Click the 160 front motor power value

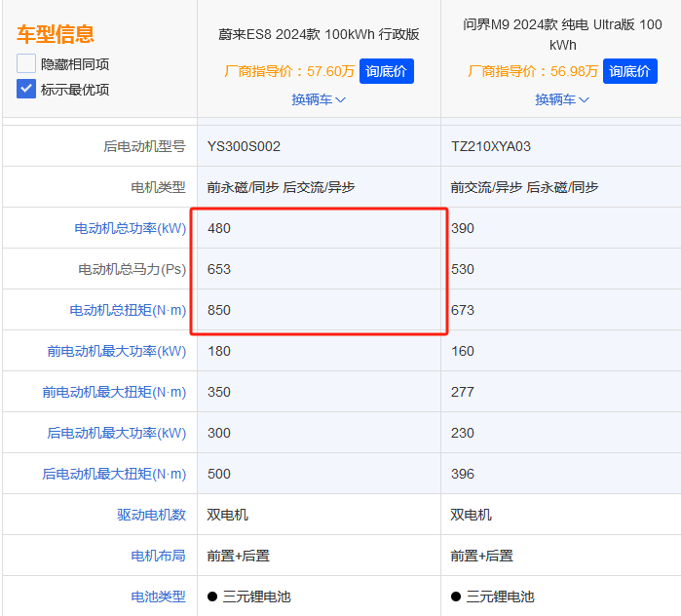(x=463, y=351)
